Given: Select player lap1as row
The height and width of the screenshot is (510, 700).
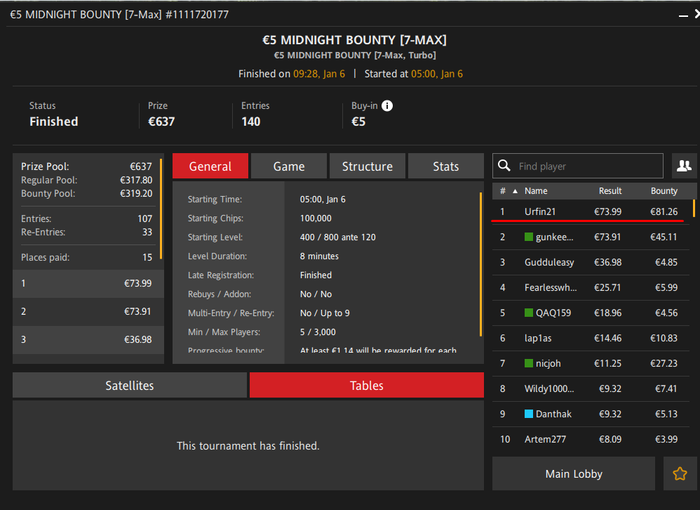Looking at the screenshot, I should [x=591, y=338].
